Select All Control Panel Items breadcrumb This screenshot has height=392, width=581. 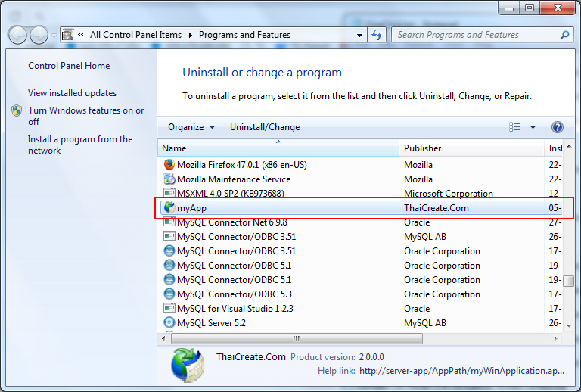click(x=135, y=35)
